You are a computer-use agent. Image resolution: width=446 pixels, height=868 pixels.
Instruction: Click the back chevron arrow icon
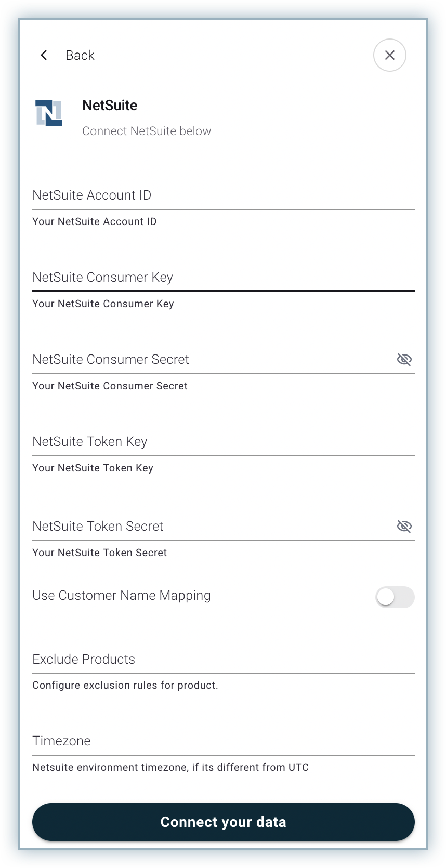(x=44, y=55)
